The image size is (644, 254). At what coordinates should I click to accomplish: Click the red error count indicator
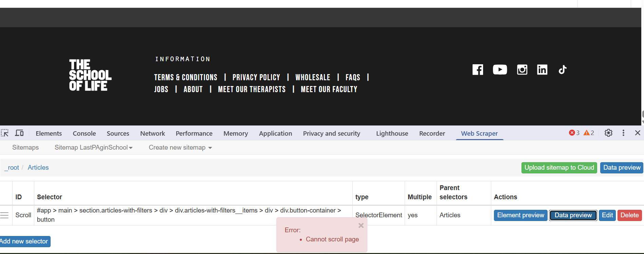(x=574, y=133)
